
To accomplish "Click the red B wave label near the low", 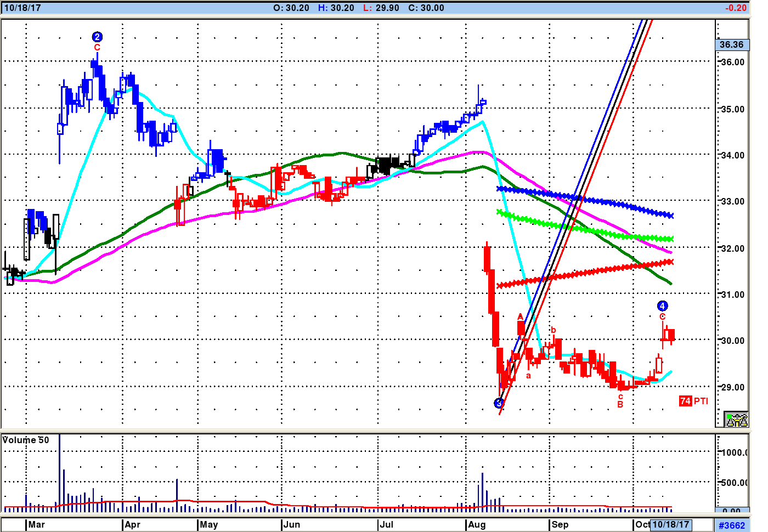I will (x=620, y=405).
